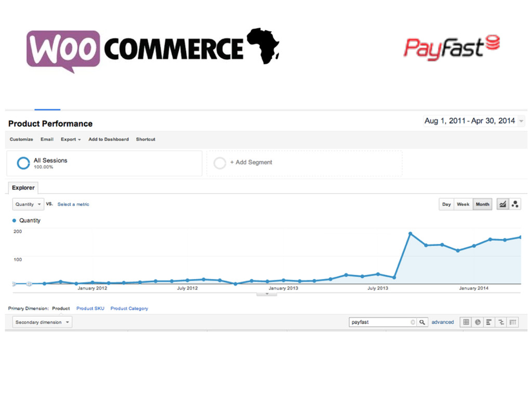Click the January 2014 axis label
532x399 pixels.
click(474, 288)
